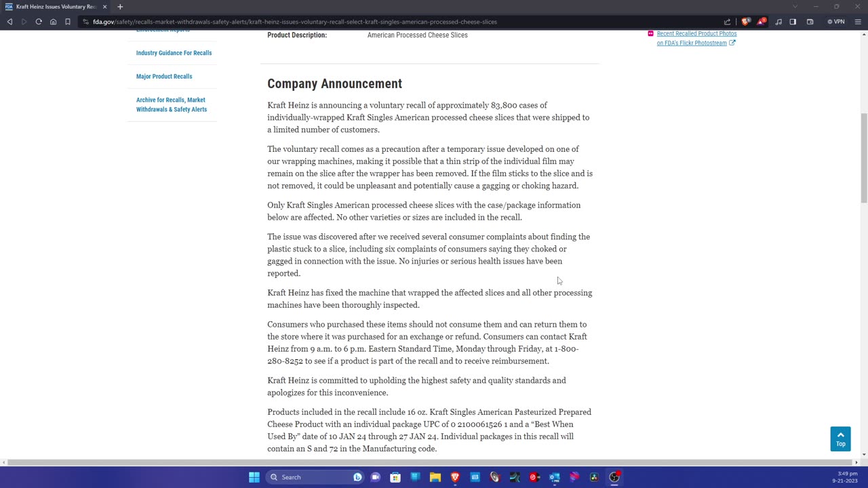Open the browser home page icon
Image resolution: width=868 pixels, height=488 pixels.
[x=53, y=22]
